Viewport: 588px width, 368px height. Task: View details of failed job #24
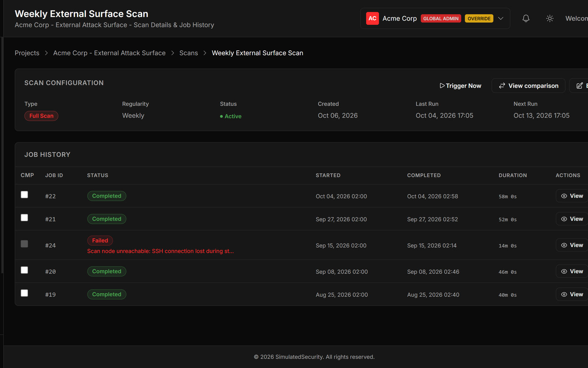(572, 245)
